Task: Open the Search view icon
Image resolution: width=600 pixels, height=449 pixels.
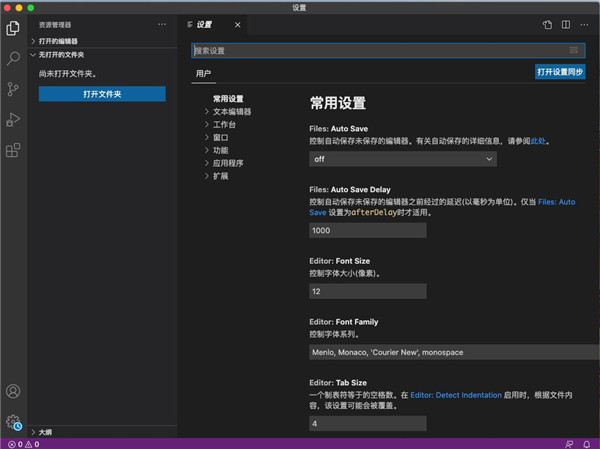Action: point(13,59)
